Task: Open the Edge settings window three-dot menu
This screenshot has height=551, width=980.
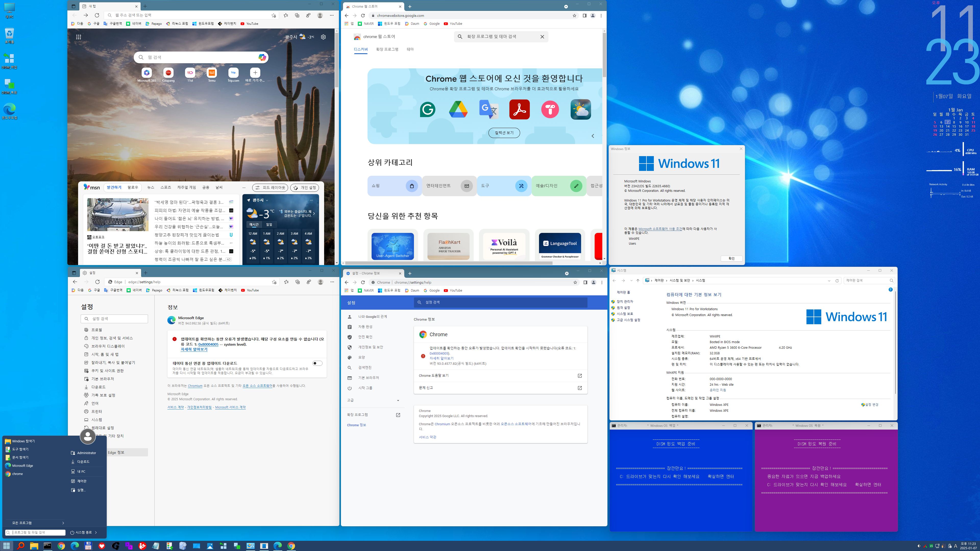Action: pyautogui.click(x=332, y=282)
